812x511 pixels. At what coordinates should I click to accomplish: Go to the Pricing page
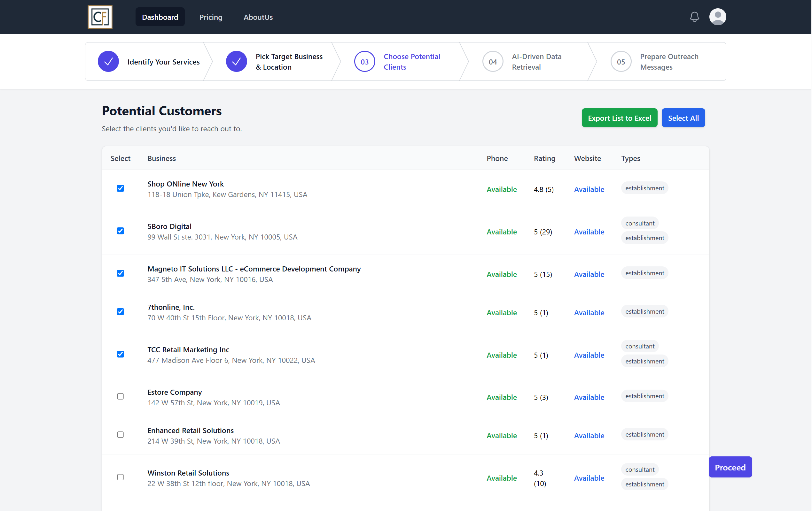(211, 17)
